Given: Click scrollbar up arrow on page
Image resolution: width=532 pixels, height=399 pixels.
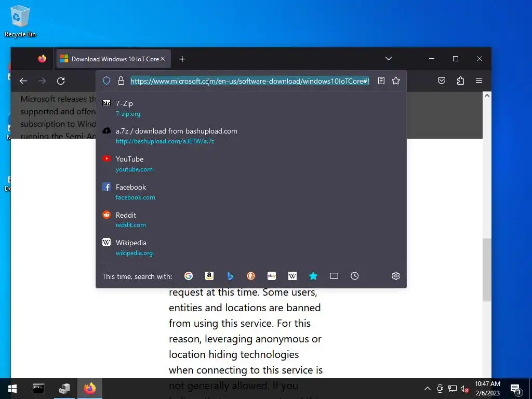Looking at the screenshot, I should click(x=487, y=96).
